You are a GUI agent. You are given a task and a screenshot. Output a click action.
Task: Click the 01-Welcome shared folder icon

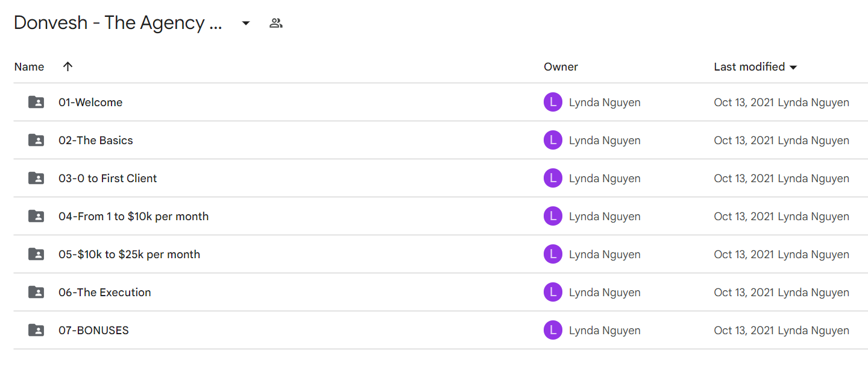[x=36, y=103]
